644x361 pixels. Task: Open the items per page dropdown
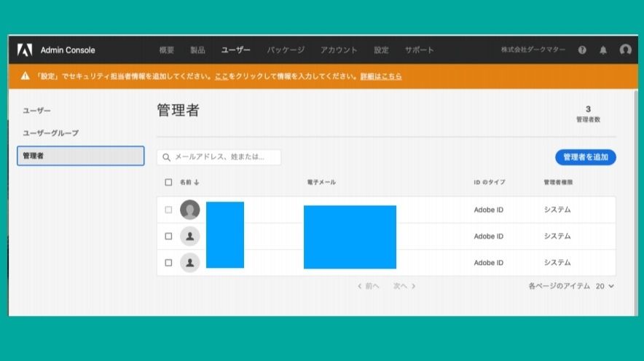pyautogui.click(x=605, y=286)
